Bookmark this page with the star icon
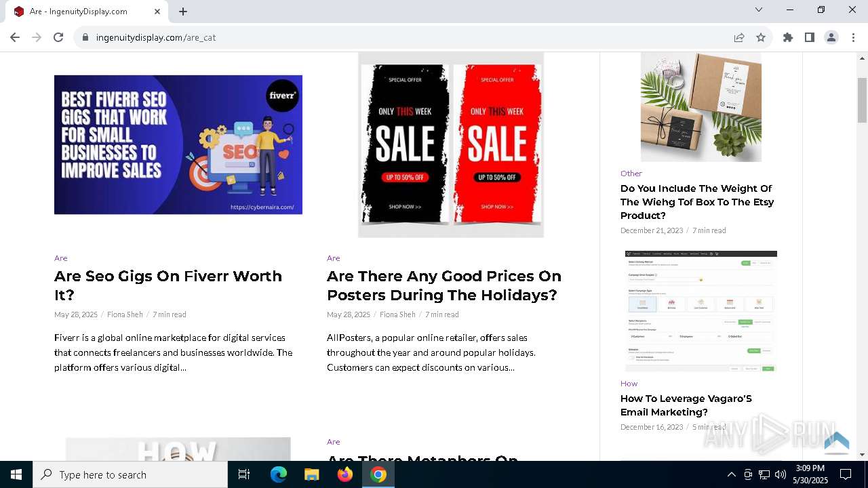The image size is (868, 488). tap(761, 37)
